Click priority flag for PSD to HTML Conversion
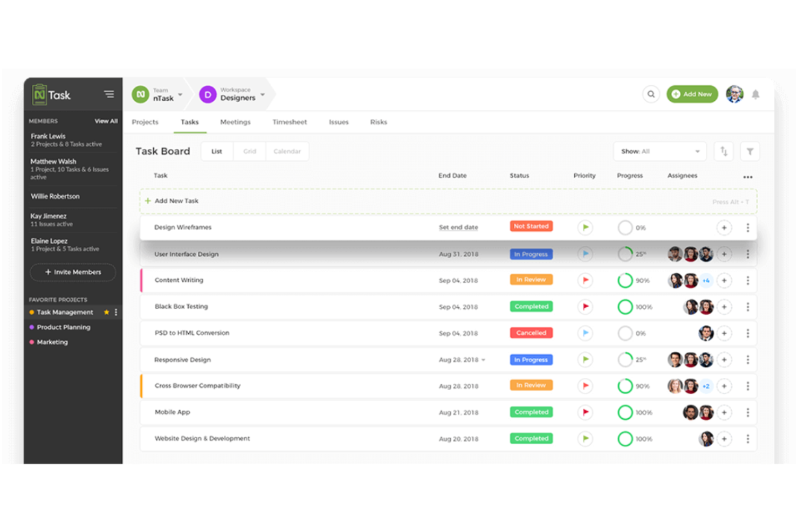The height and width of the screenshot is (532, 798). (x=585, y=333)
